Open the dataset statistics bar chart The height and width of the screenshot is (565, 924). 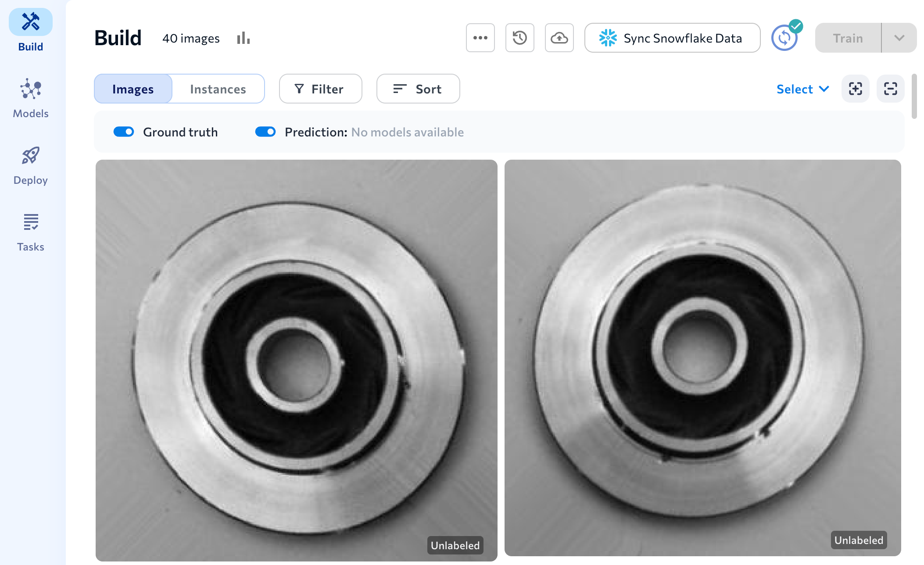coord(243,38)
